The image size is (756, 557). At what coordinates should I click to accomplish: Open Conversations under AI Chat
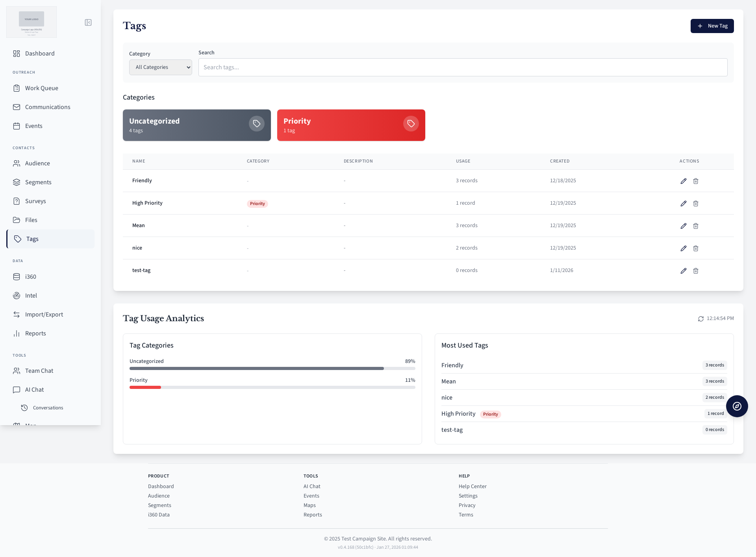[x=48, y=408]
